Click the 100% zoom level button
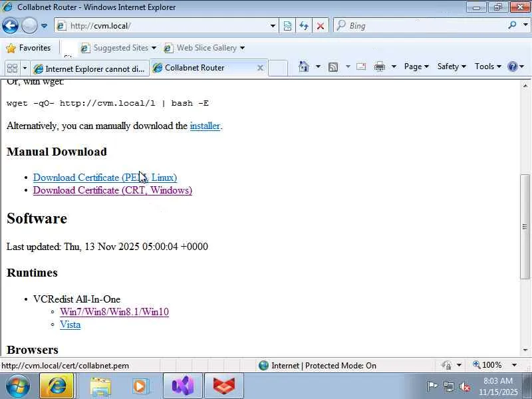This screenshot has height=399, width=532. 488,365
